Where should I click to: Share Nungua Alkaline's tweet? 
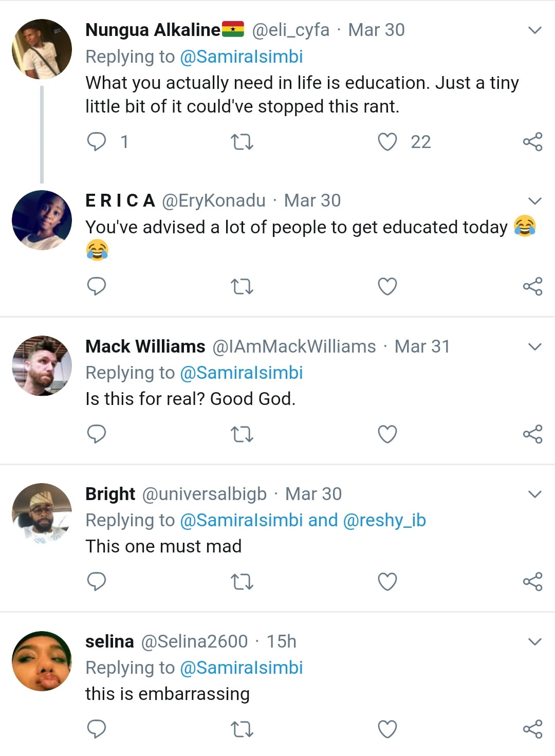click(532, 142)
